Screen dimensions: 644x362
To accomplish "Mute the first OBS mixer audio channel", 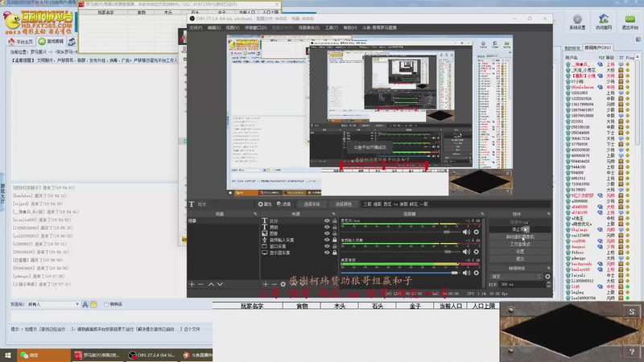I will (x=465, y=231).
